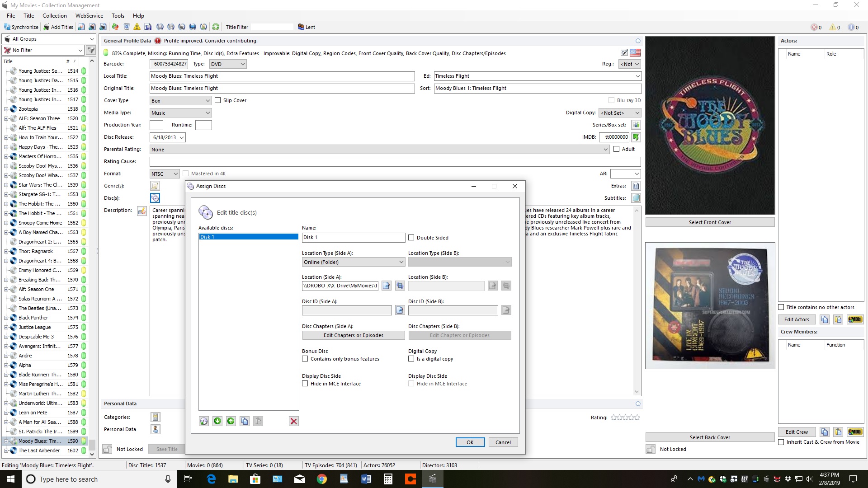Click the save floppy disk toolbar icon
This screenshot has height=488, width=868.
(x=148, y=27)
